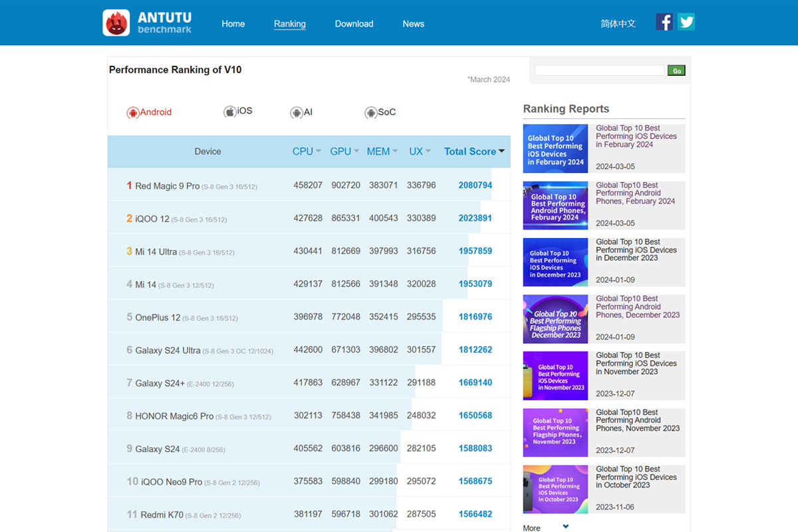Select the iOS Apple icon

pyautogui.click(x=230, y=112)
